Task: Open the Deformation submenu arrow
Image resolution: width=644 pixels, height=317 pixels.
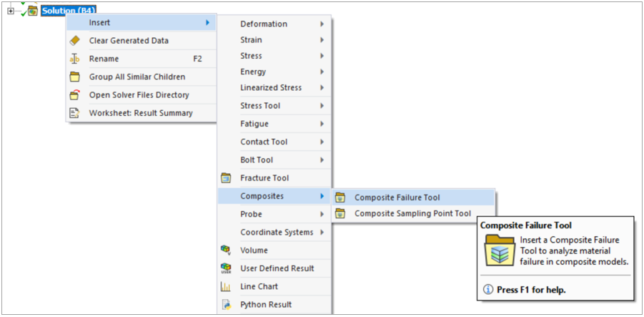Action: click(322, 24)
